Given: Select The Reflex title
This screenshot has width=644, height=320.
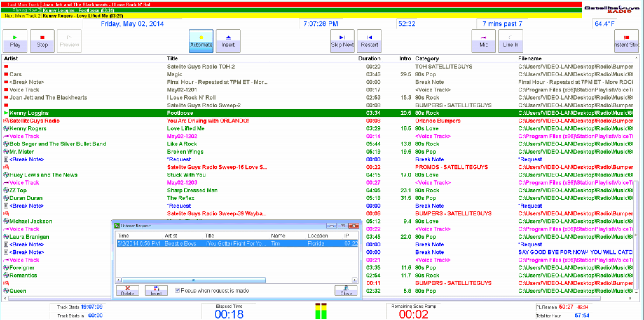Looking at the screenshot, I should point(181,198).
